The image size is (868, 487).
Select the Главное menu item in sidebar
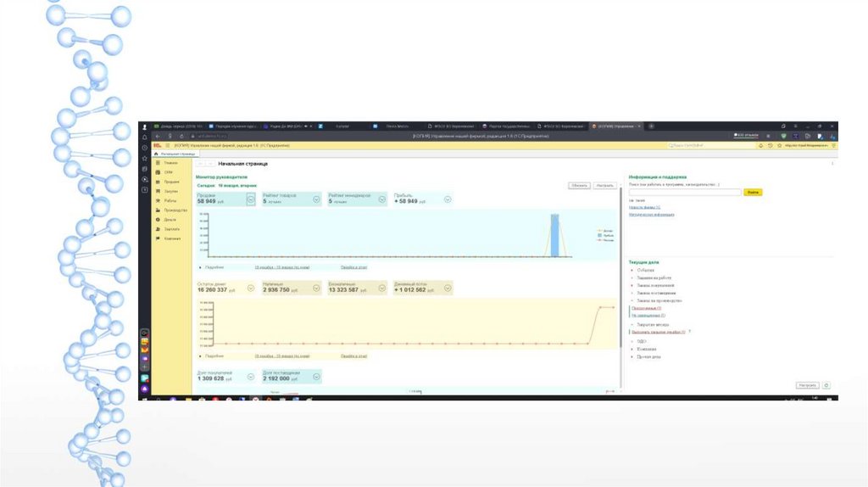click(x=170, y=162)
